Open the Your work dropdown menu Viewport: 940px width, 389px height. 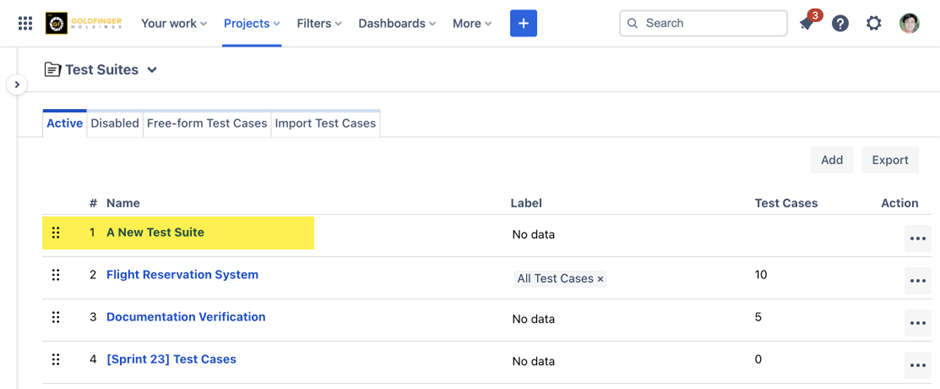point(174,23)
